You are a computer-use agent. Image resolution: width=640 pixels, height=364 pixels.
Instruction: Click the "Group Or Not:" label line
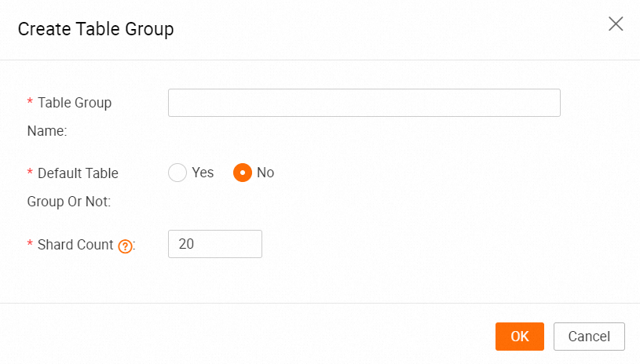pyautogui.click(x=68, y=201)
